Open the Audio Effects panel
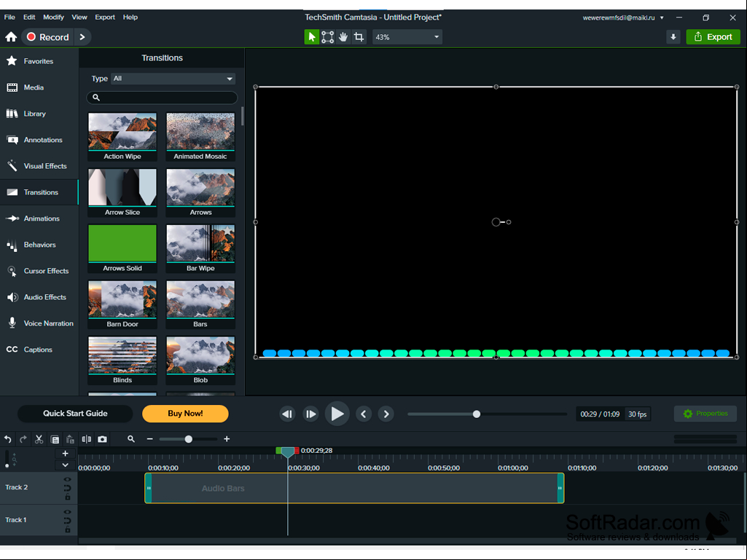 (x=39, y=297)
